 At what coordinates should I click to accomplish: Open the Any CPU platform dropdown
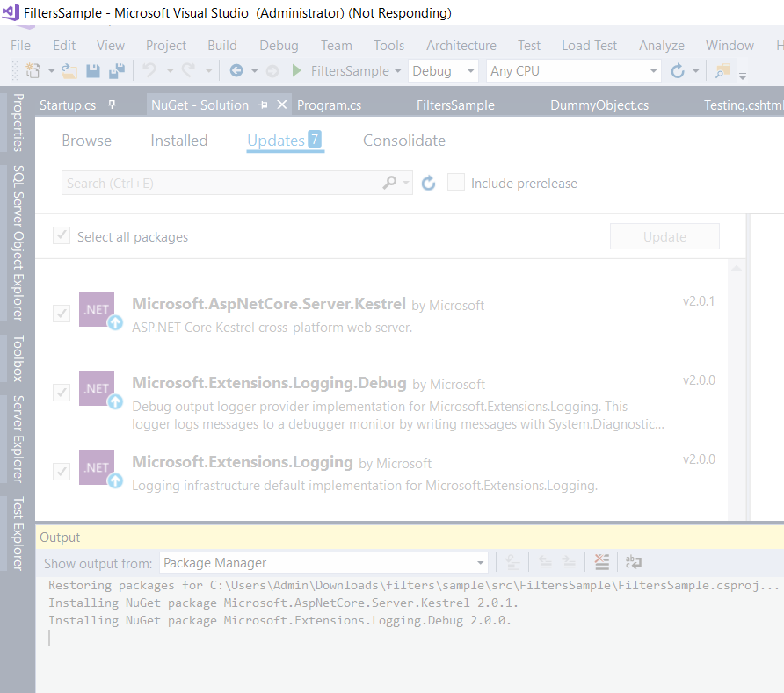(x=574, y=71)
